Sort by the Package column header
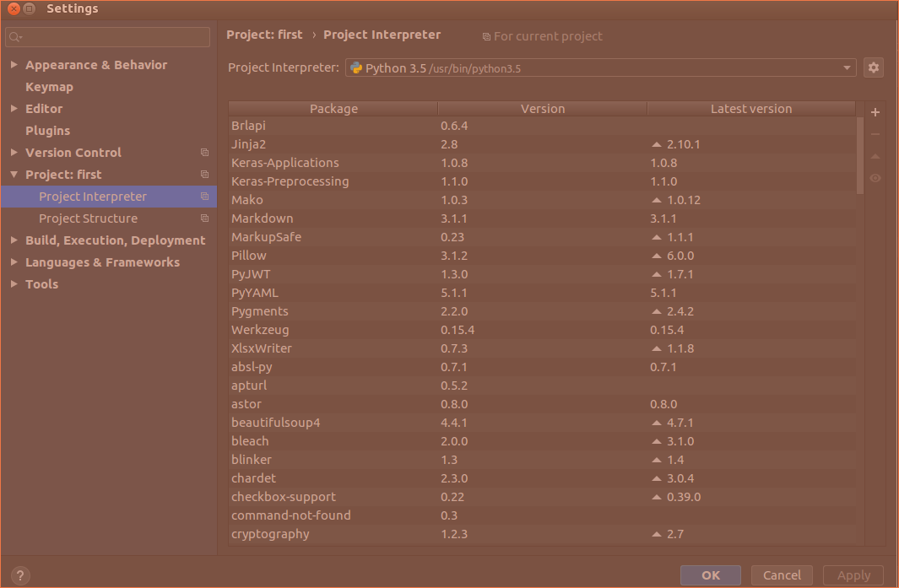Viewport: 899px width, 588px height. coord(333,109)
